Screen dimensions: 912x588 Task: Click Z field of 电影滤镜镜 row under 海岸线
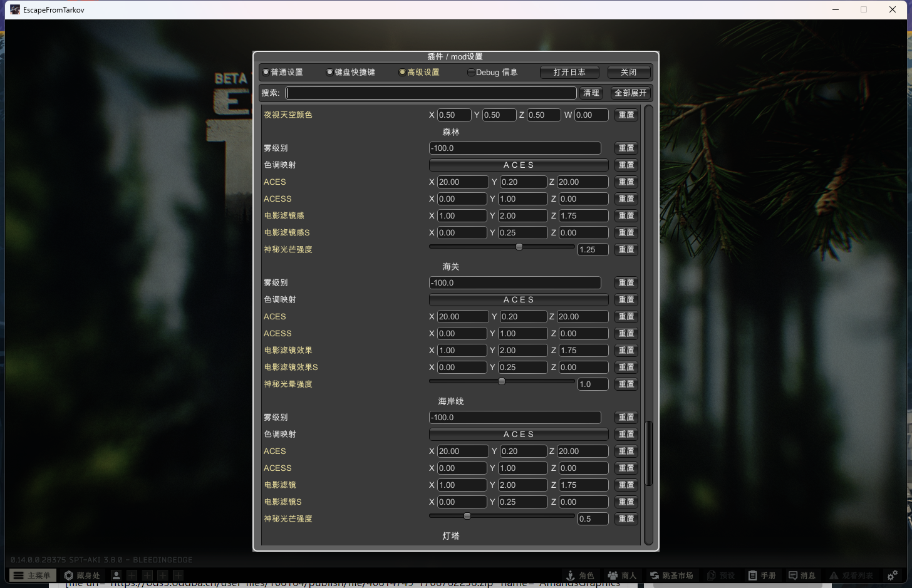[x=583, y=485]
